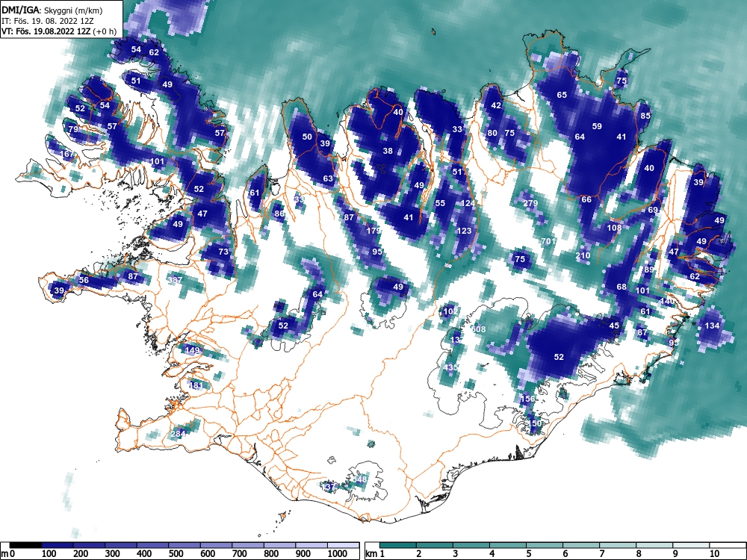Click the visibility value 508 on the glacier

[478, 329]
